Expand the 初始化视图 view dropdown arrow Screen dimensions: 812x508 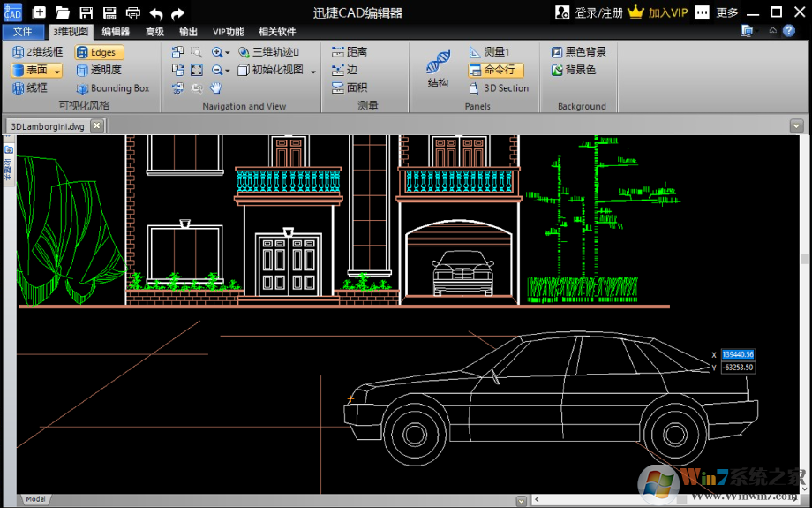(x=312, y=71)
